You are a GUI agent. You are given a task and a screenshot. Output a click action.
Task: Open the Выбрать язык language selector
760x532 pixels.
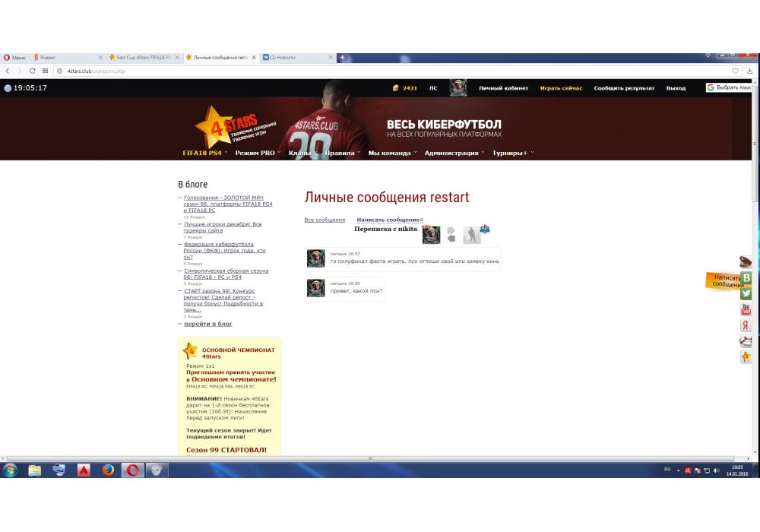point(730,88)
